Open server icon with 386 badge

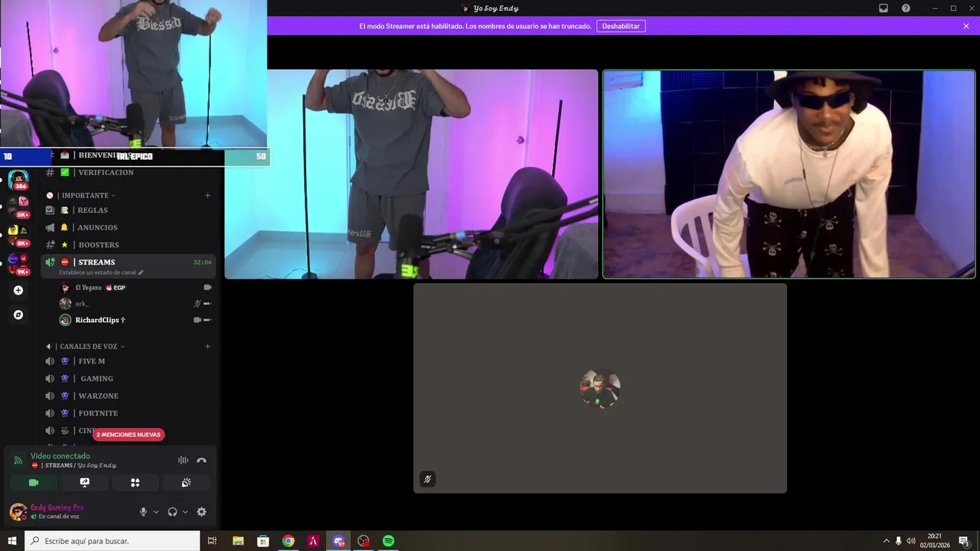(18, 180)
